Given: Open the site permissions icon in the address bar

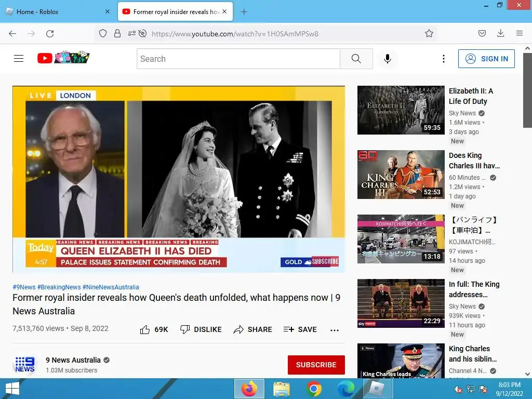Looking at the screenshot, I should tap(131, 33).
